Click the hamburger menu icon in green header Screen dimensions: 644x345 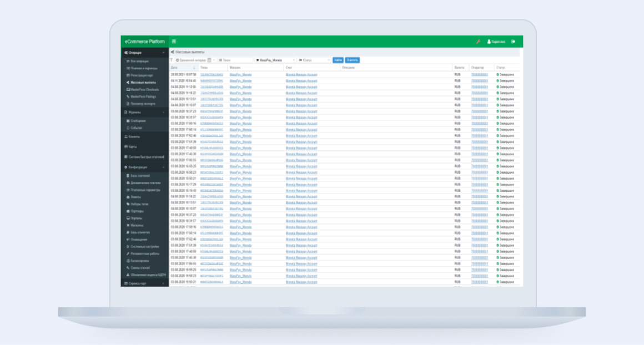tap(174, 42)
